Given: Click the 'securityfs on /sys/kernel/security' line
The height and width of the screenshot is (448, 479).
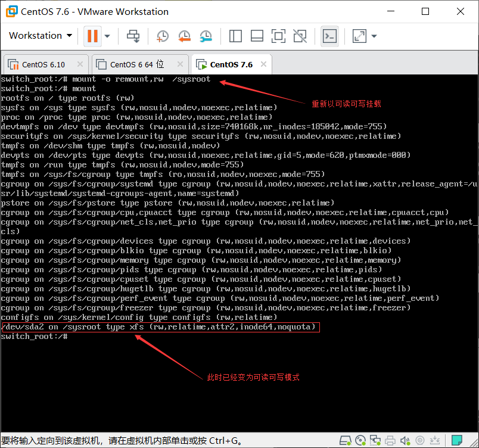Looking at the screenshot, I should [201, 136].
